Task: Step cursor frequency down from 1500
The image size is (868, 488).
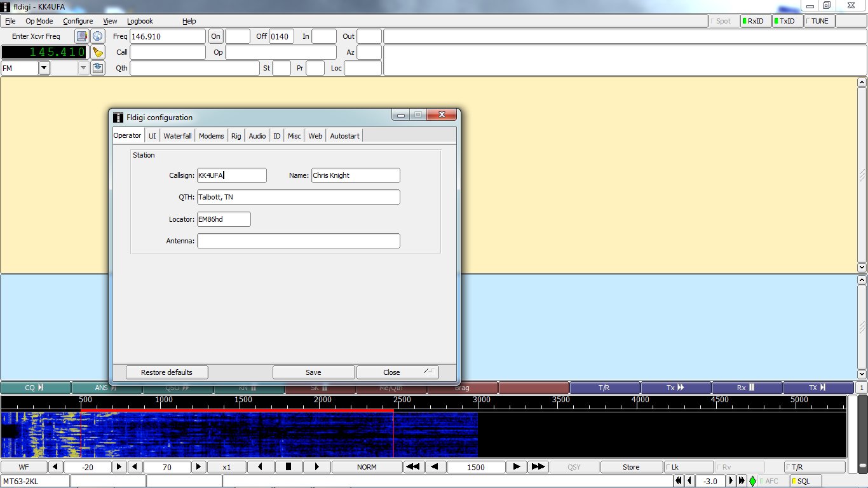Action: point(435,467)
